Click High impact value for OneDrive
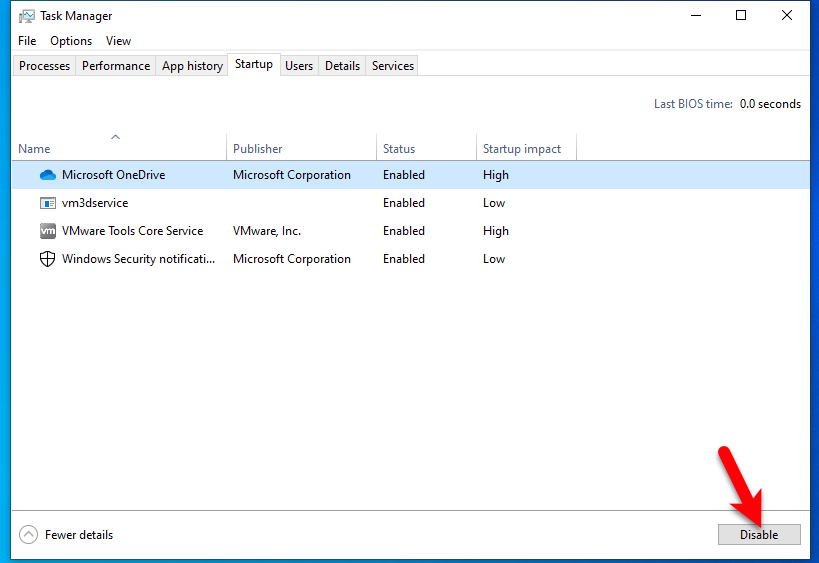Screen dimensions: 819x563 [496, 175]
